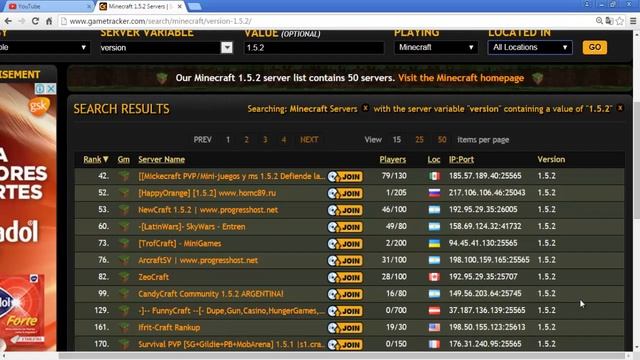Close the Minecraft 1.5.2 Servers tab

[x=179, y=7]
